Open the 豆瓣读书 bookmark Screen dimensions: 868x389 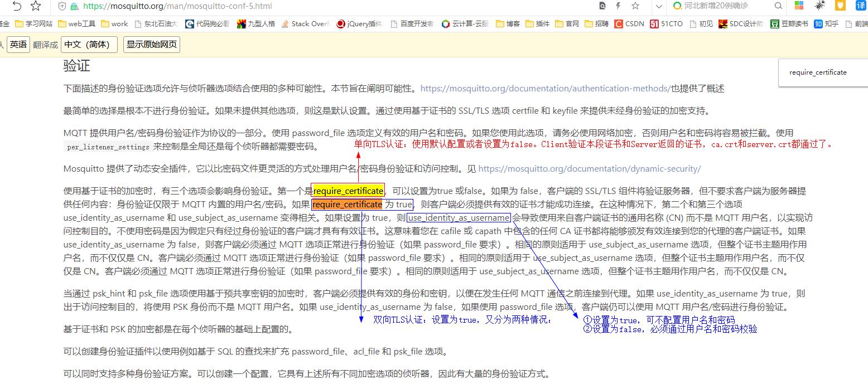[x=789, y=23]
